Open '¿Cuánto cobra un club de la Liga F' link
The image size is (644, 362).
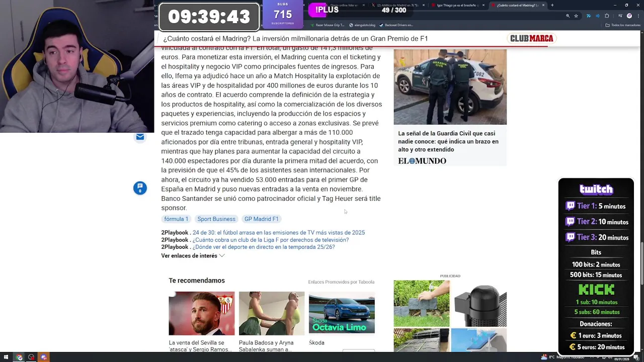click(271, 240)
